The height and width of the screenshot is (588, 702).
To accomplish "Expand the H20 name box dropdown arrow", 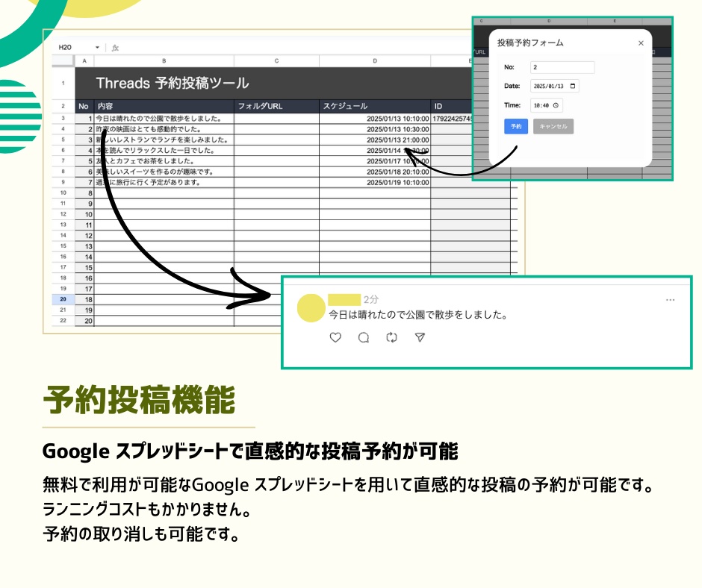I will pos(97,48).
